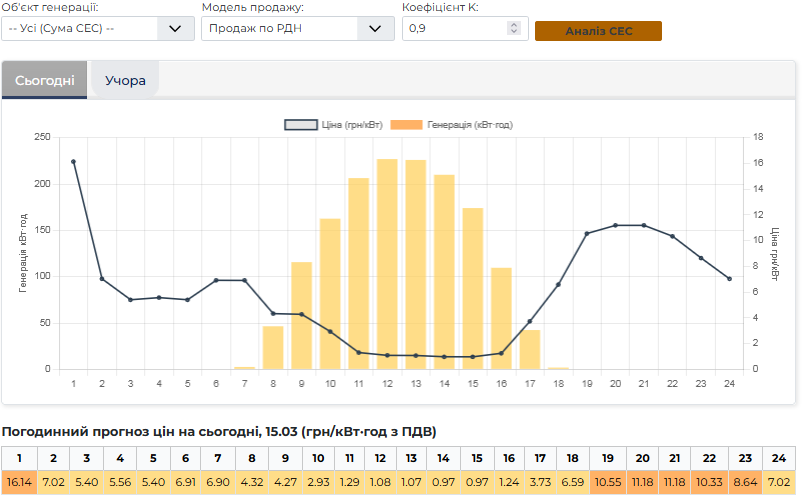The image size is (803, 500).
Task: Increase Коефіцієнт K with the up arrow
Action: 514,24
